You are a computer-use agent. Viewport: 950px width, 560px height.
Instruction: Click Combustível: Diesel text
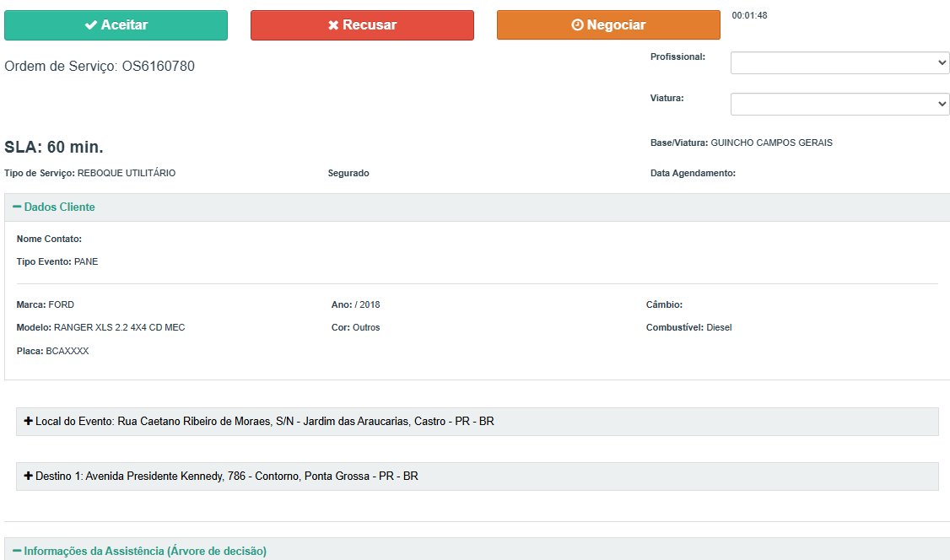pos(688,327)
